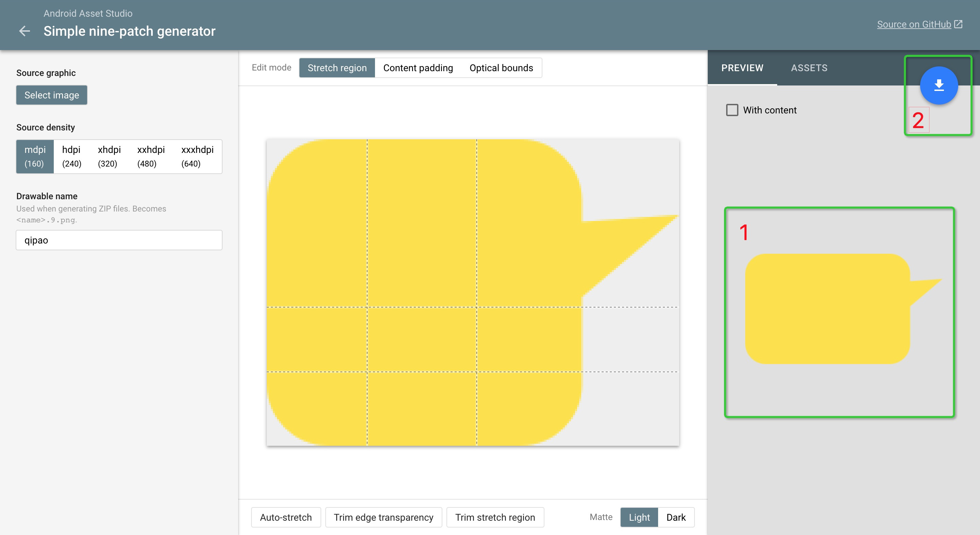Image resolution: width=980 pixels, height=535 pixels.
Task: Select mdpi (160) source density
Action: coord(35,157)
